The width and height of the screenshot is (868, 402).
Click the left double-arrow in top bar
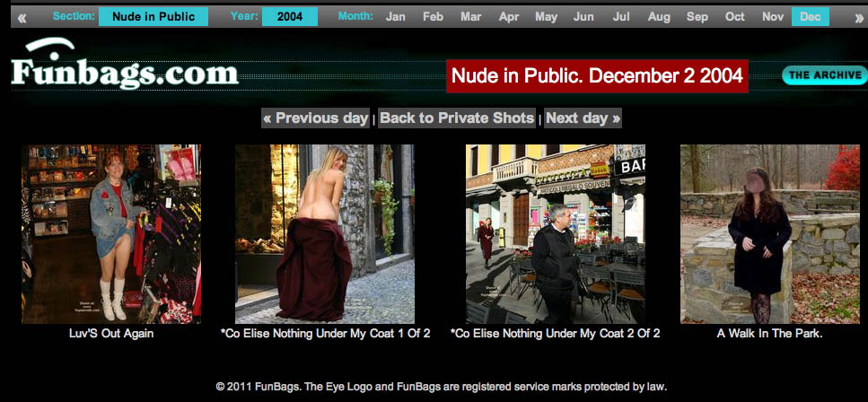point(22,17)
